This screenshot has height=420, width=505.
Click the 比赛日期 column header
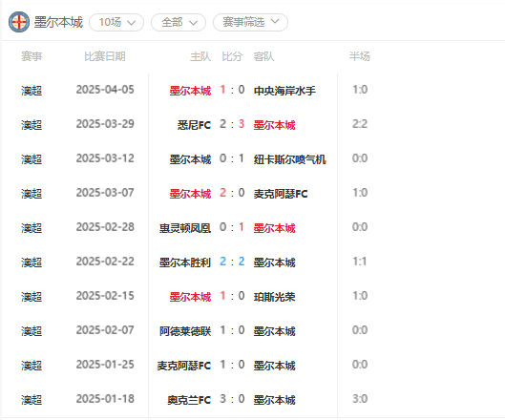pos(105,56)
